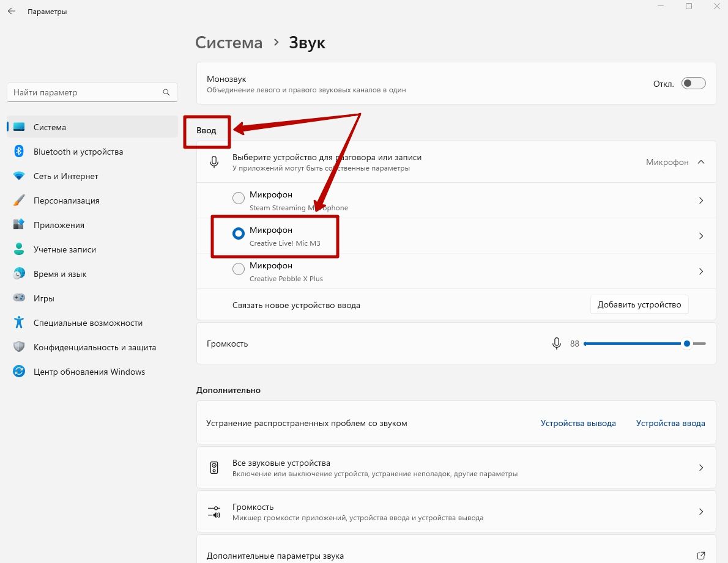Go to Время и язык
This screenshot has height=563, width=728.
(x=92, y=274)
